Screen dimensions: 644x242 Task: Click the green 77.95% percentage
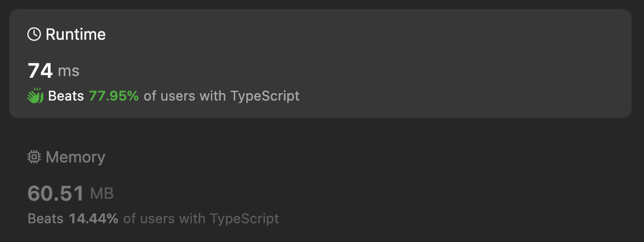(x=114, y=96)
